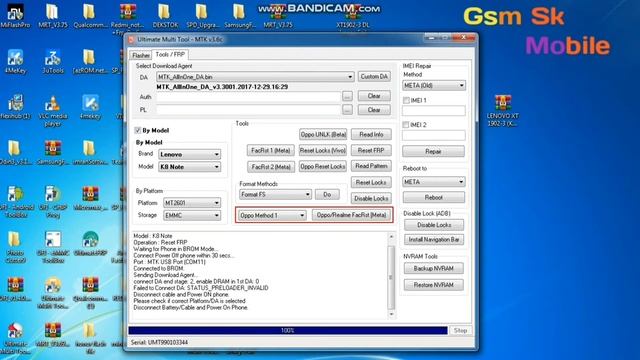Open the MRT_V3.69 archive desktop icon
Viewport: 640px width, 360px height.
(x=53, y=336)
